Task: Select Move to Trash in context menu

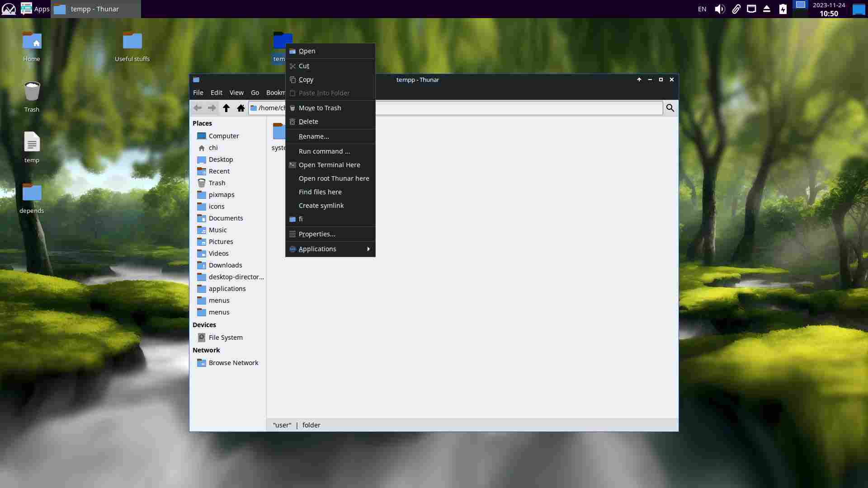Action: (320, 108)
